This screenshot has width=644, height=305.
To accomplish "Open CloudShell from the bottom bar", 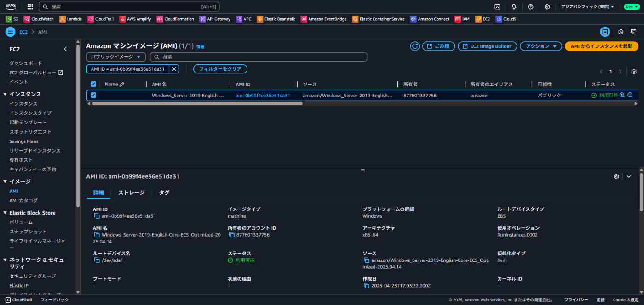I will coord(18,300).
